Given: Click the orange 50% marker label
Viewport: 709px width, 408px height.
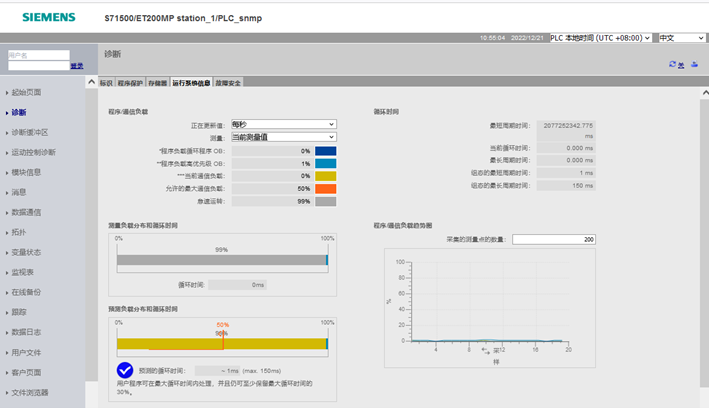Looking at the screenshot, I should (x=222, y=325).
